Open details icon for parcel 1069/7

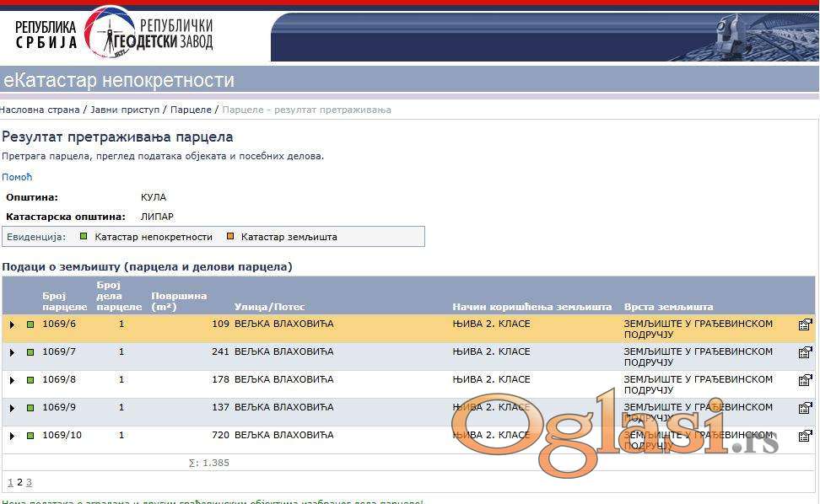point(805,352)
